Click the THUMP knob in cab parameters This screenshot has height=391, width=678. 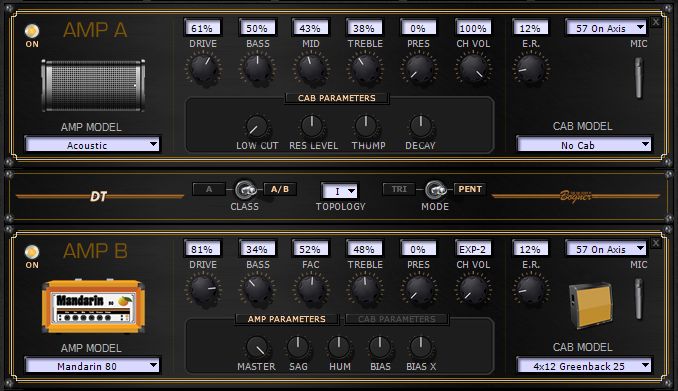click(x=366, y=127)
